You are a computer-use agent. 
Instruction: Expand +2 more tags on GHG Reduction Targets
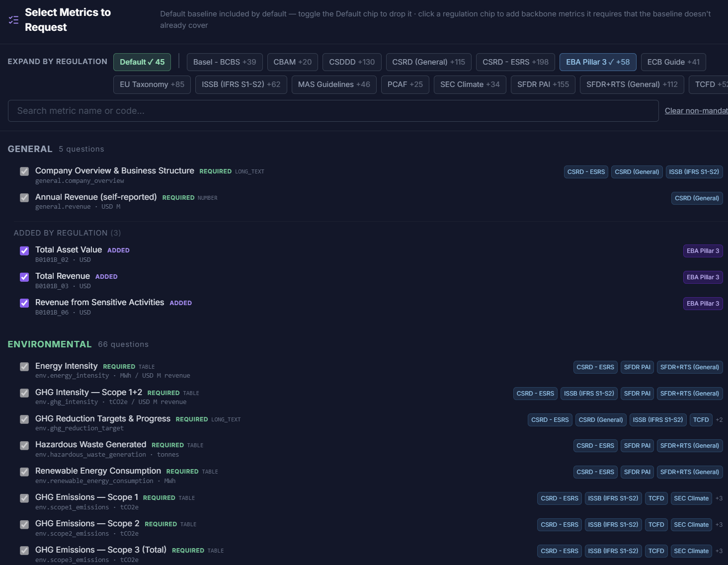[719, 420]
